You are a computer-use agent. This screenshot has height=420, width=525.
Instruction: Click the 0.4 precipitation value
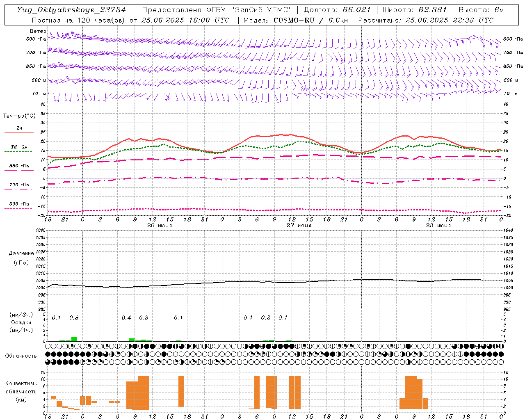tap(126, 318)
